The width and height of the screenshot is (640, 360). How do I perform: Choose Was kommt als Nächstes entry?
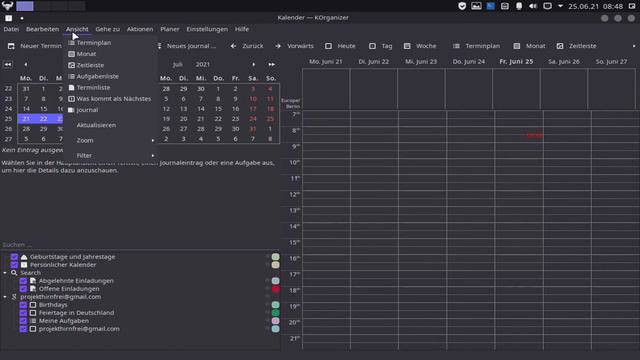112,99
